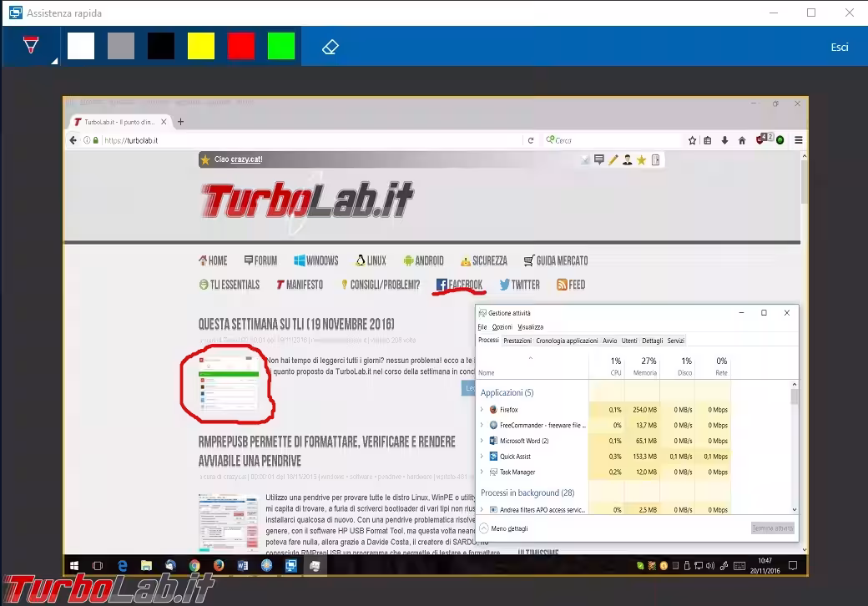Image resolution: width=868 pixels, height=606 pixels.
Task: Open the Facebook link on TurboLab
Action: 459,285
